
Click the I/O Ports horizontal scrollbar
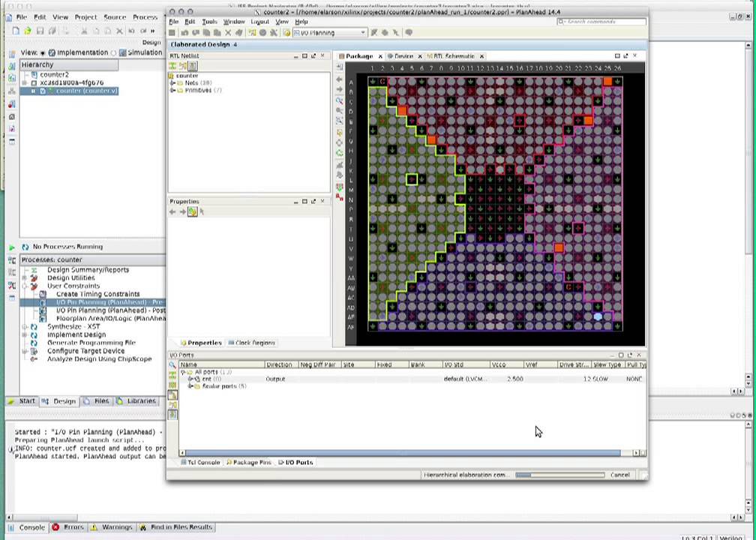coord(403,453)
